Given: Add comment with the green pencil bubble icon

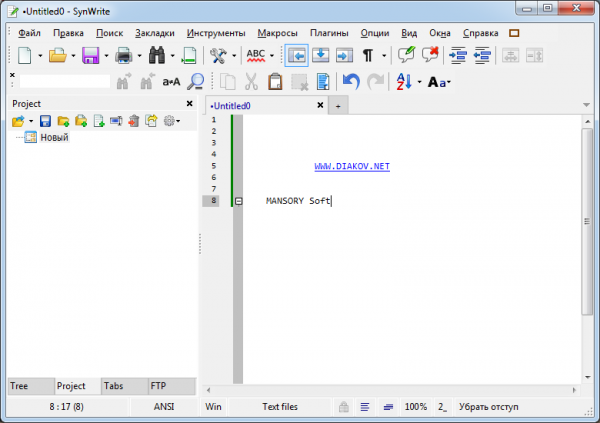Looking at the screenshot, I should pyautogui.click(x=406, y=55).
